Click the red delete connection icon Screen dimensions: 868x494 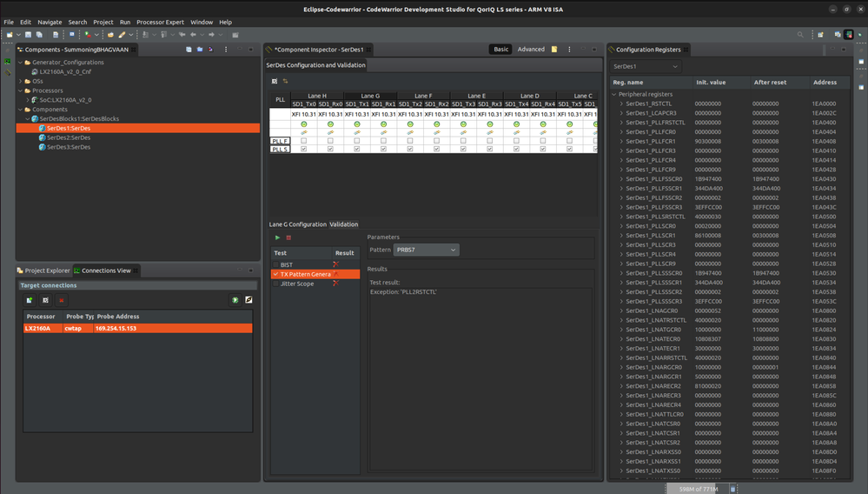coord(62,300)
